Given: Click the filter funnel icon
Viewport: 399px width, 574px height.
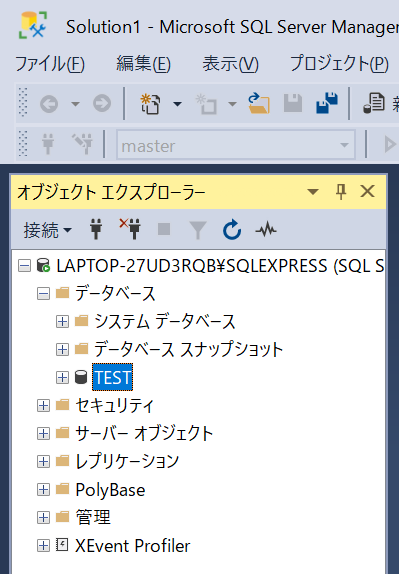Looking at the screenshot, I should (198, 230).
